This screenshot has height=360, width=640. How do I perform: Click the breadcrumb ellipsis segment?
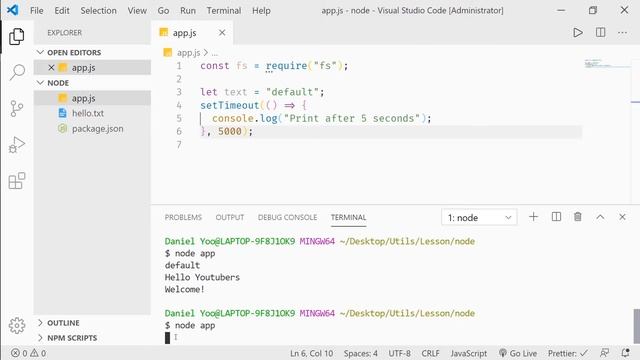[x=215, y=53]
